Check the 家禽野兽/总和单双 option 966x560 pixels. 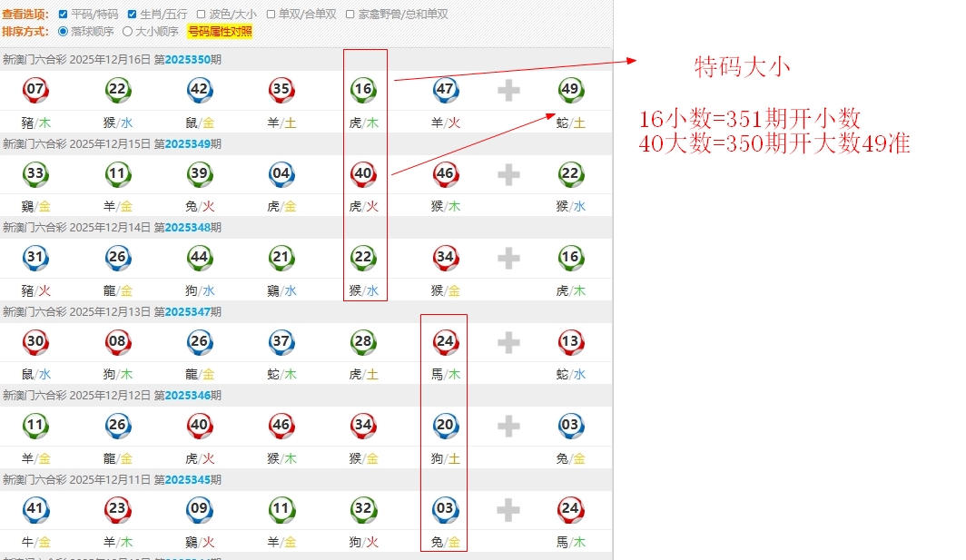click(x=350, y=15)
